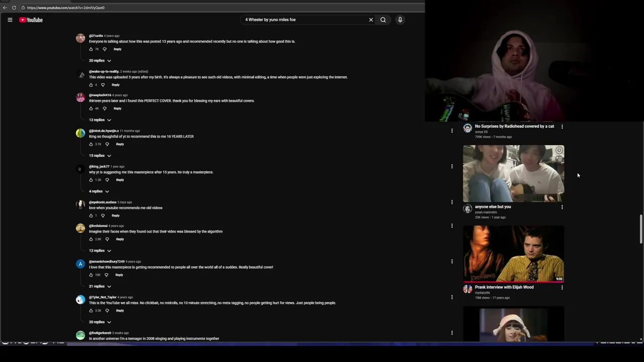Viewport: 644px width, 362px height.
Task: Reload the page with refresh icon
Action: tap(14, 8)
